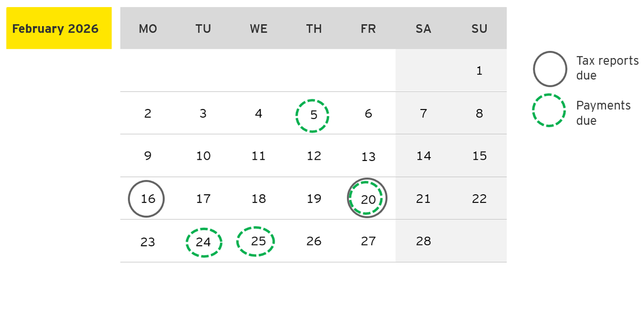This screenshot has width=644, height=315.
Task: Select date 22 on the calendar
Action: click(479, 199)
